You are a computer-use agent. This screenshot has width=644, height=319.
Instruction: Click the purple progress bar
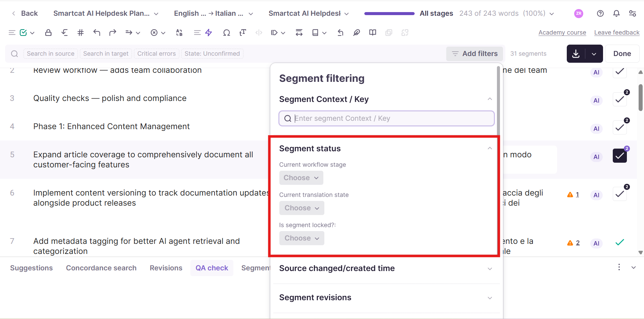[x=389, y=13]
